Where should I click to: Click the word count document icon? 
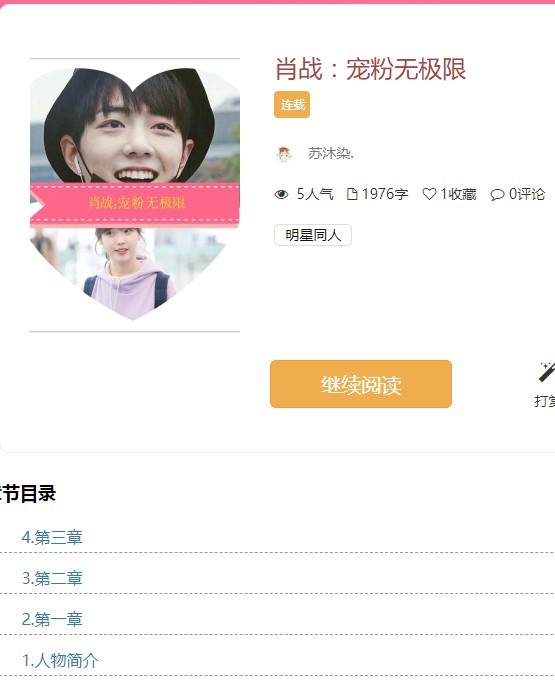tap(352, 194)
